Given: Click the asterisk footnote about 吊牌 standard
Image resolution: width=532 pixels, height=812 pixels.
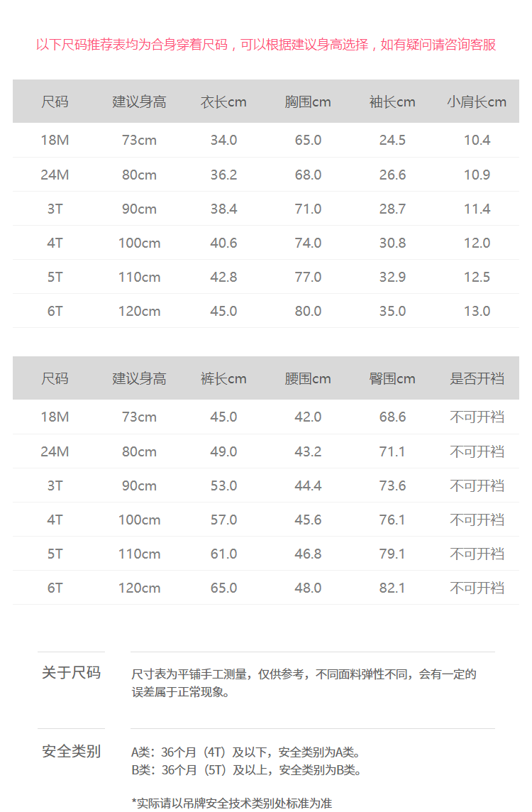Looking at the screenshot, I should coord(232,803).
